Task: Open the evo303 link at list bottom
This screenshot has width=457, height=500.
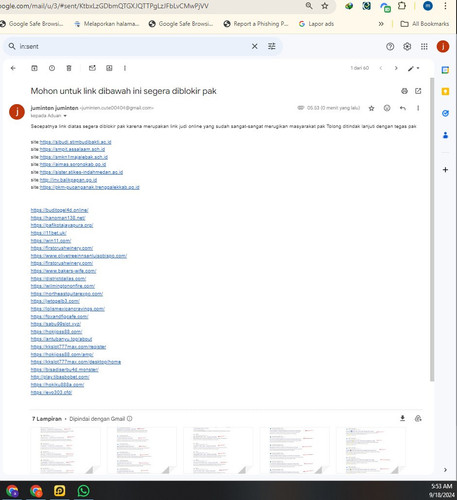Action: (51, 393)
